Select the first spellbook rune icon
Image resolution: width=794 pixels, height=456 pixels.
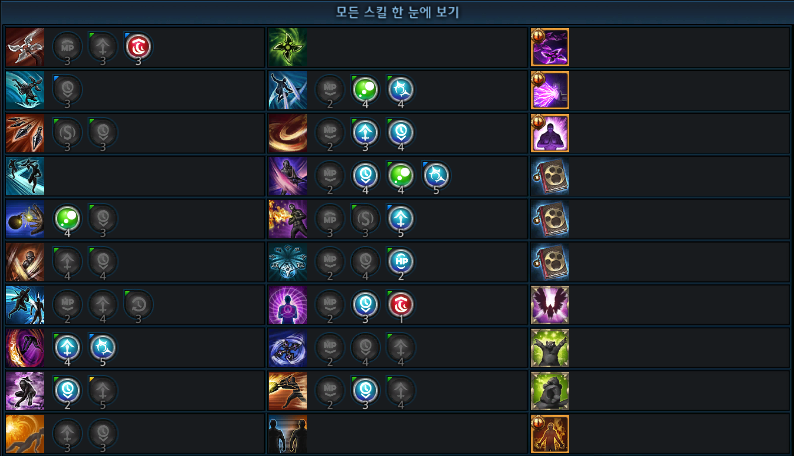[x=550, y=176]
